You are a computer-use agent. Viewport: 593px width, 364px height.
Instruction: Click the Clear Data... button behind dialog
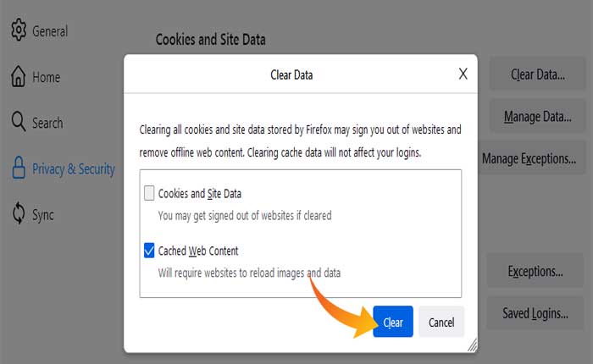537,74
